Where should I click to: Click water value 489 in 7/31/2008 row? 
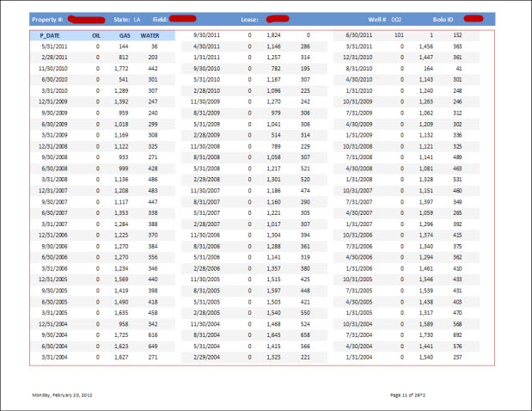pyautogui.click(x=457, y=157)
